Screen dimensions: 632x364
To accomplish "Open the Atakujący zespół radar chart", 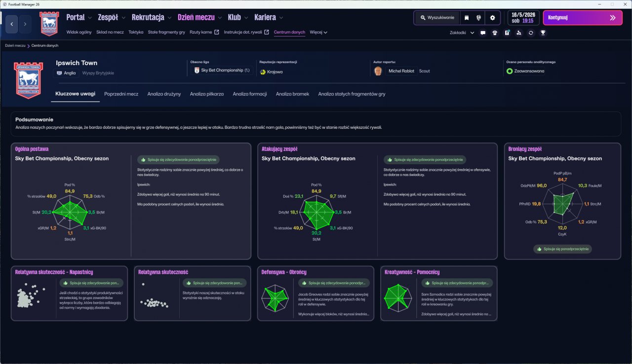I will point(316,213).
